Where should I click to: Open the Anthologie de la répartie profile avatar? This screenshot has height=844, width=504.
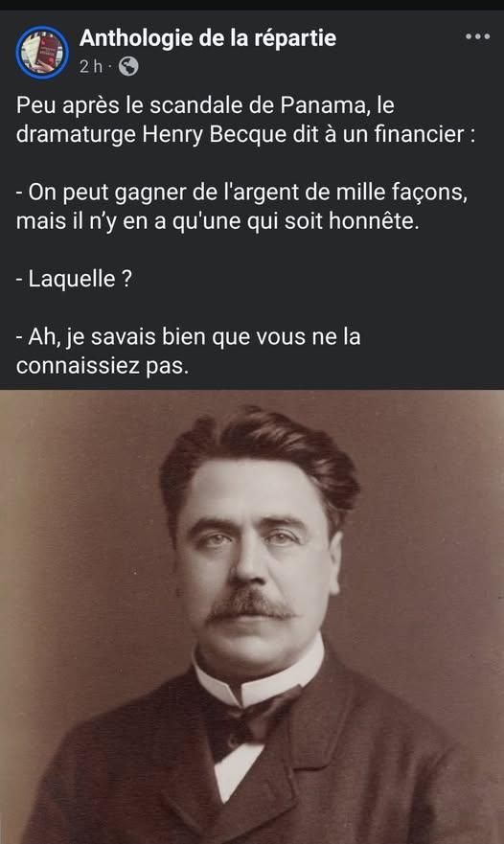[42, 53]
